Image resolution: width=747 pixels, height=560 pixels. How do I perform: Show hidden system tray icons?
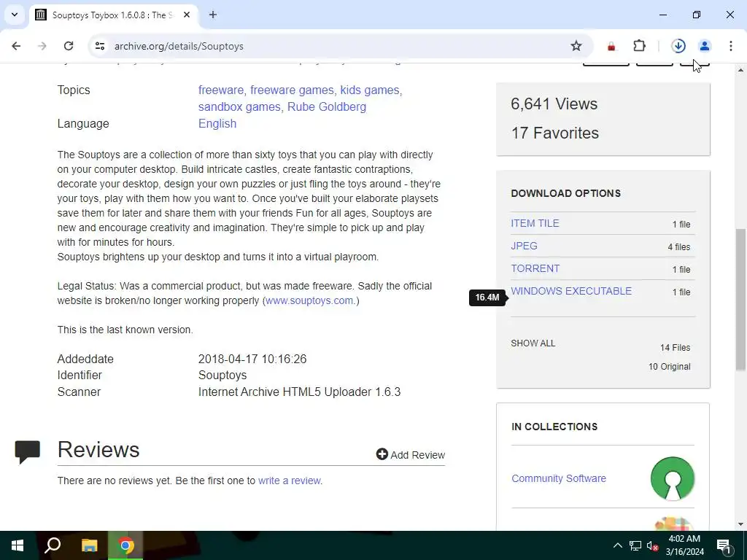coord(617,545)
